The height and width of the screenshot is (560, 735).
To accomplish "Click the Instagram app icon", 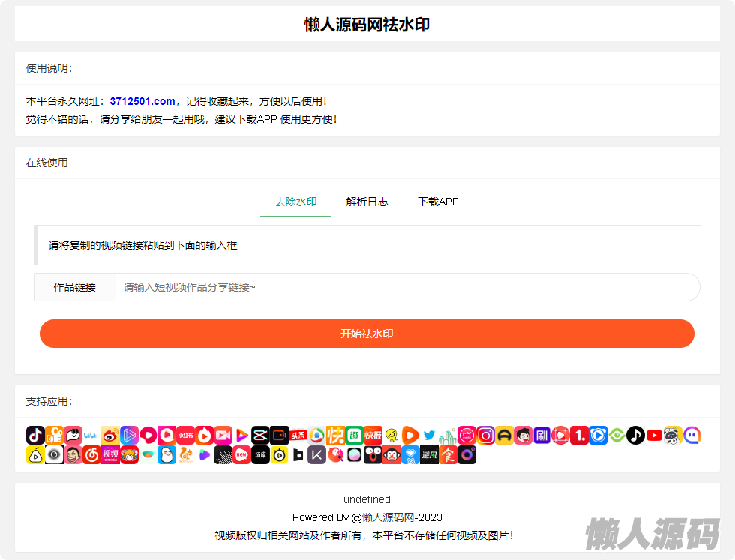I will 485,435.
